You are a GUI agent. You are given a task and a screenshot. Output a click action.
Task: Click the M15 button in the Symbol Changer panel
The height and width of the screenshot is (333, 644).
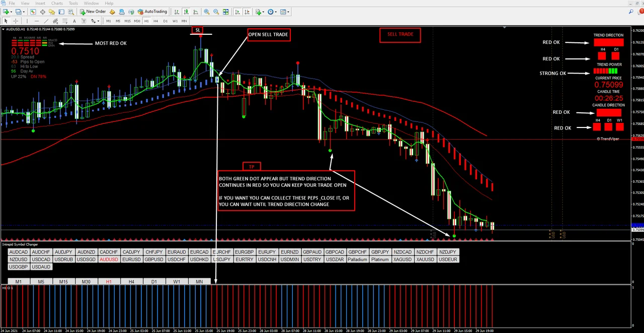pyautogui.click(x=63, y=282)
